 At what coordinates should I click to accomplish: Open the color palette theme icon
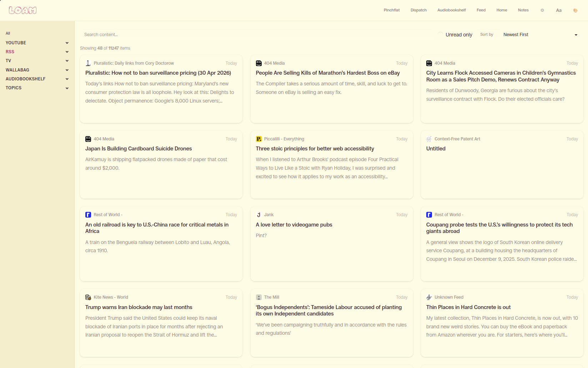pos(575,10)
